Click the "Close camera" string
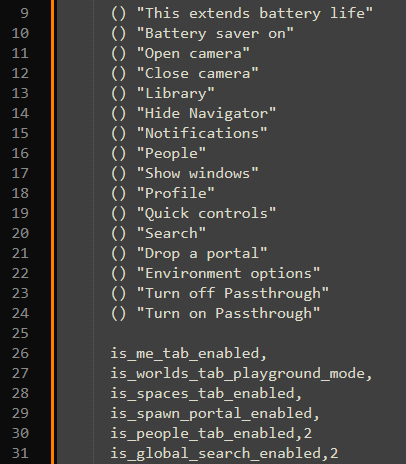 [x=197, y=74]
